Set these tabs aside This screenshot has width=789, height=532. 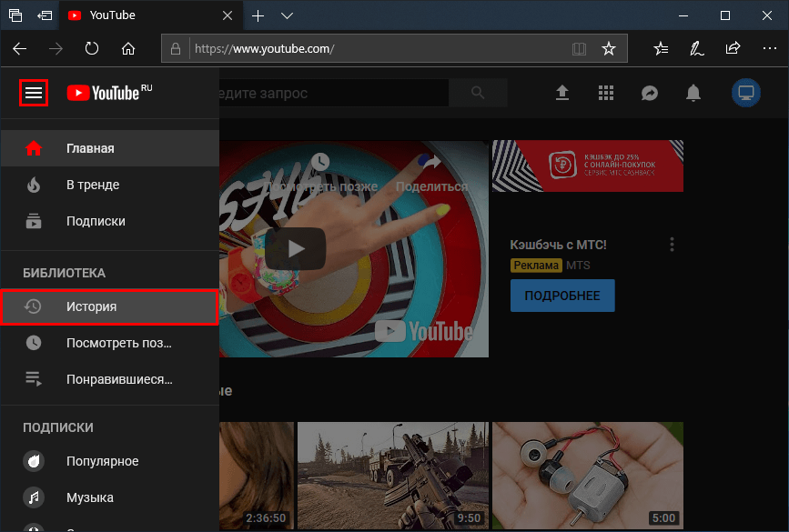(x=45, y=15)
